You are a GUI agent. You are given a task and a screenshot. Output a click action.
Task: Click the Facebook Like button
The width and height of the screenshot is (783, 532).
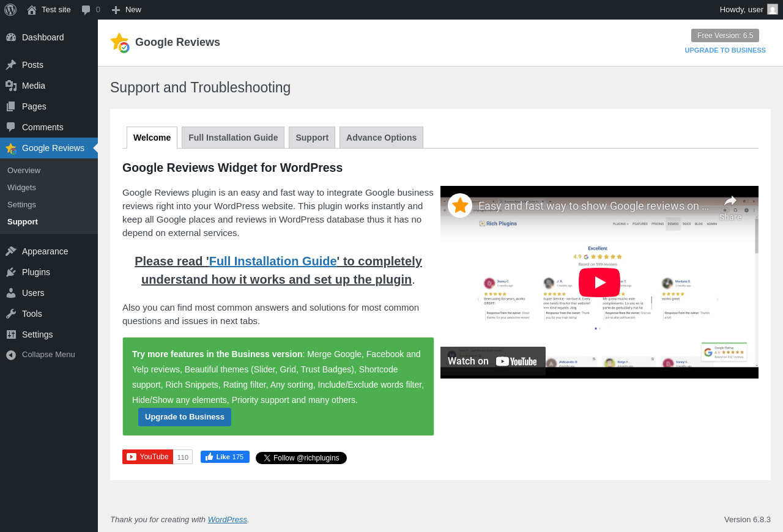pyautogui.click(x=225, y=457)
